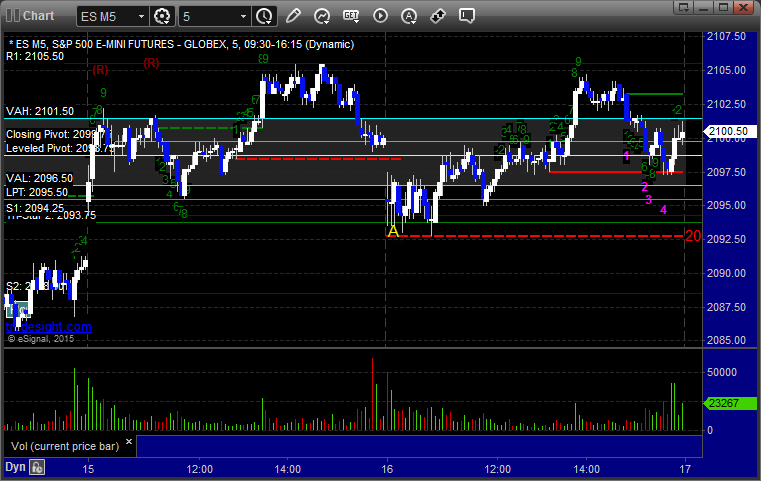Open the GET tools menu
The width and height of the screenshot is (761, 481).
click(x=351, y=16)
